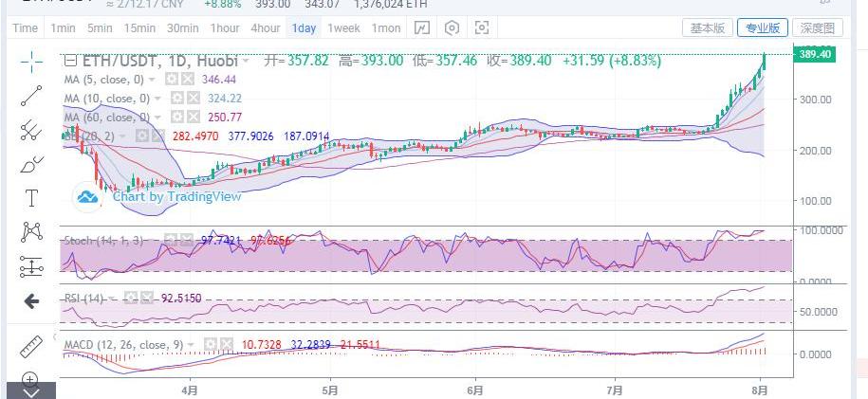
Task: Select the pitchfork drawing tool
Action: click(31, 130)
